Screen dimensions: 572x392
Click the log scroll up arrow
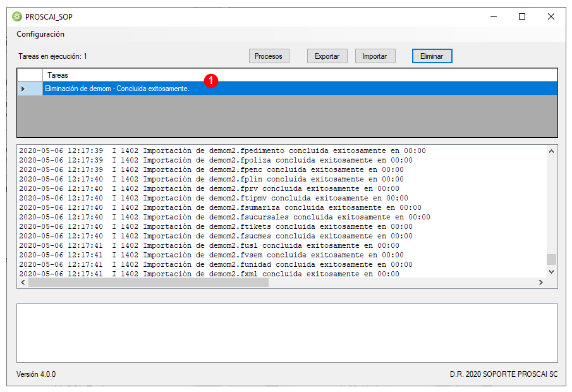point(551,151)
